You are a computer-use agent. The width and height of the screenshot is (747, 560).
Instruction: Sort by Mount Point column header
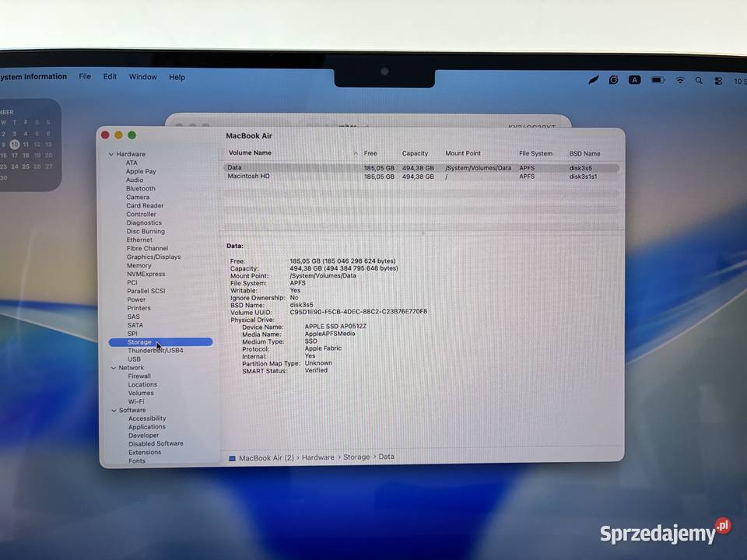(x=462, y=153)
